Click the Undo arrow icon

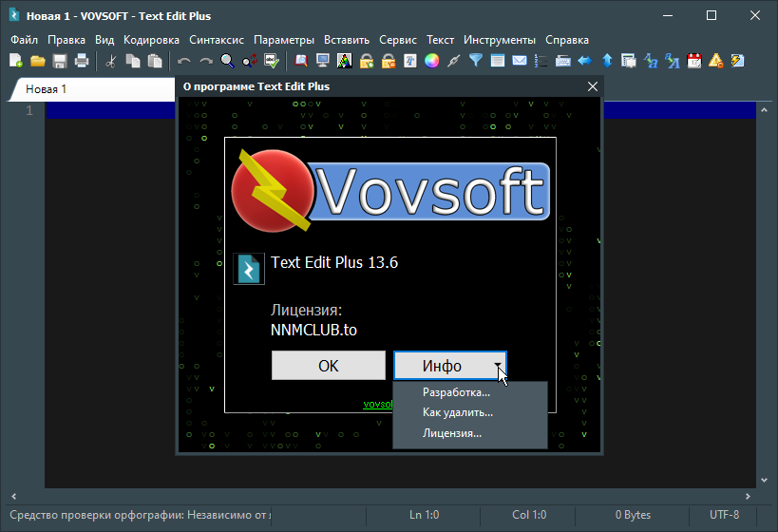point(184,61)
